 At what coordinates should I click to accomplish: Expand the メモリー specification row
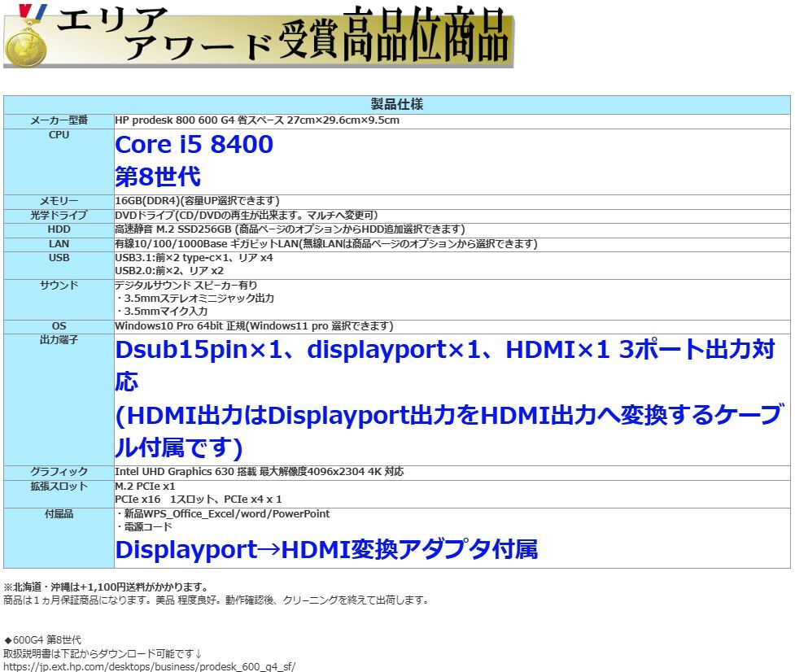click(58, 200)
